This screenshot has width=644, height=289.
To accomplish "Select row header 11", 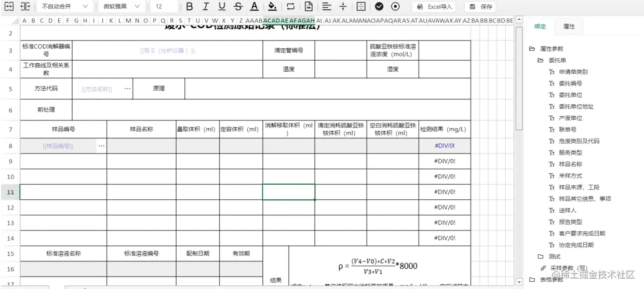I will click(x=10, y=192).
